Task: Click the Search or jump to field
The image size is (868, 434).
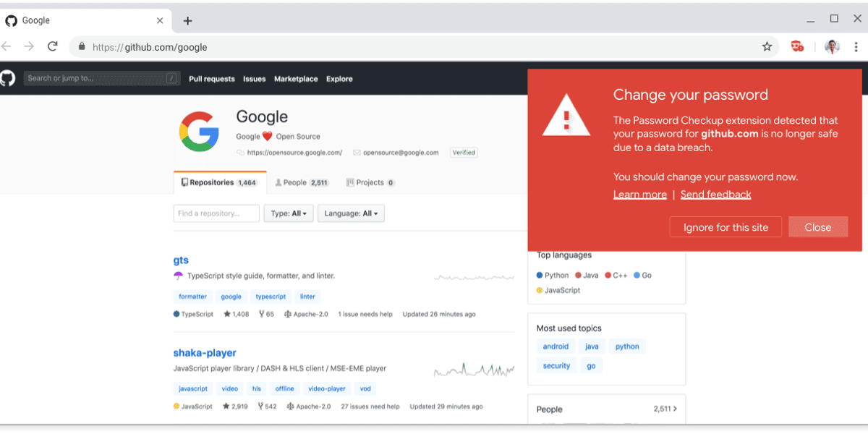Action: pos(102,78)
